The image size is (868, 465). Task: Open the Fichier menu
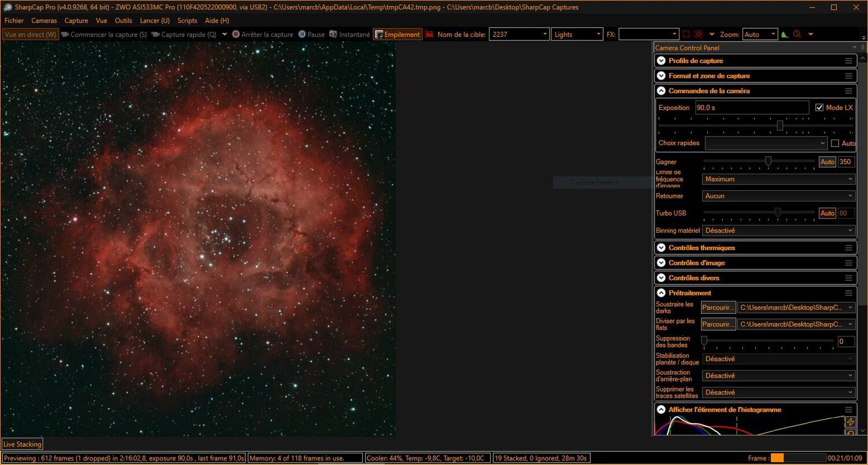[14, 21]
